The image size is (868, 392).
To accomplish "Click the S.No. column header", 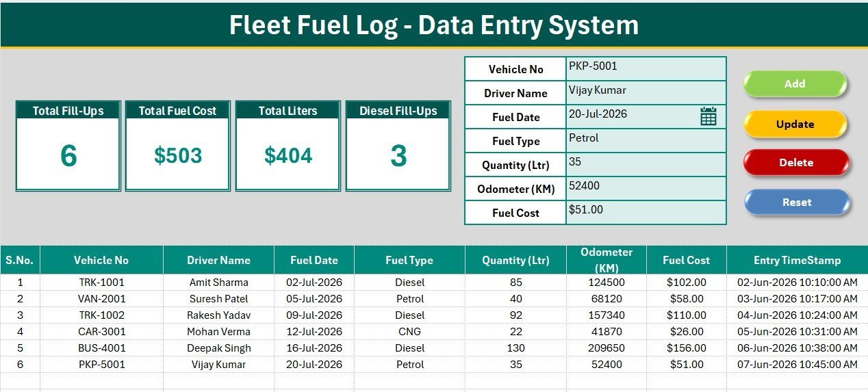I will (x=20, y=260).
